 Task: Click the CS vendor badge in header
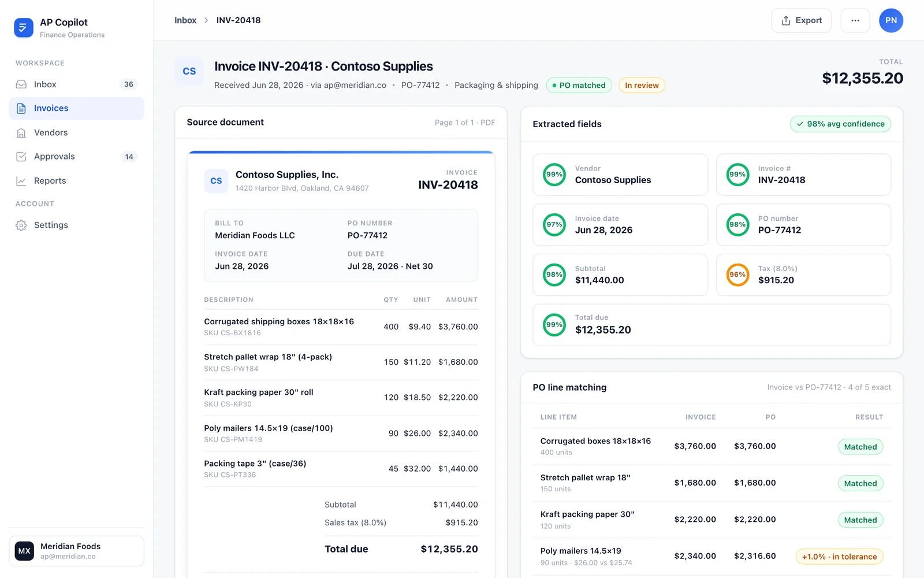click(189, 72)
